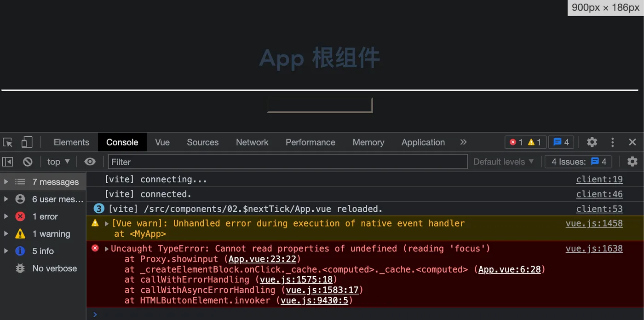The height and width of the screenshot is (320, 644).
Task: Open the three-dot customize DevTools menu
Action: pyautogui.click(x=612, y=142)
